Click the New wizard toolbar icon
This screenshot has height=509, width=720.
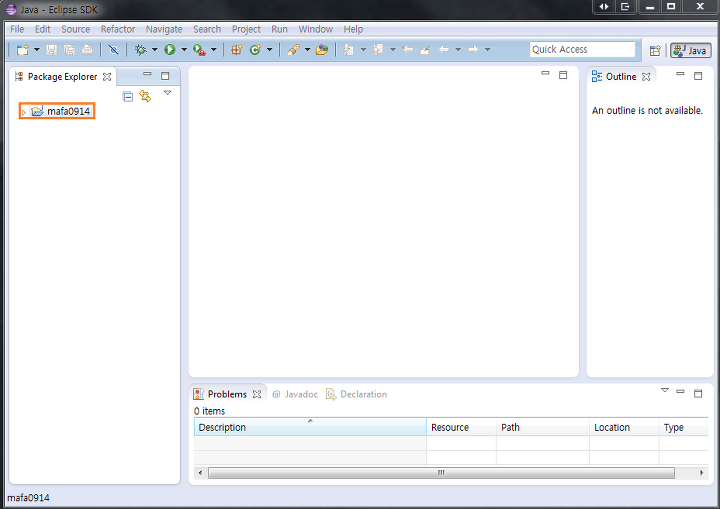tap(22, 50)
